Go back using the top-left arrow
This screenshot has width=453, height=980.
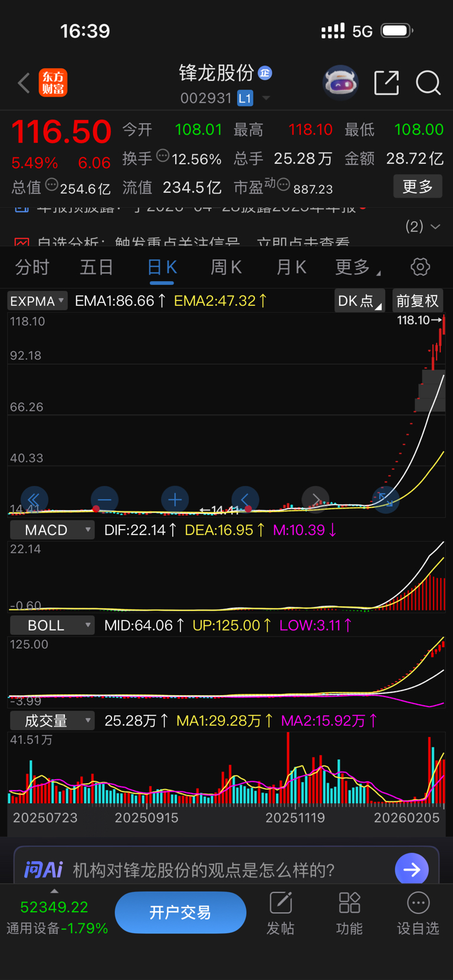coord(24,83)
